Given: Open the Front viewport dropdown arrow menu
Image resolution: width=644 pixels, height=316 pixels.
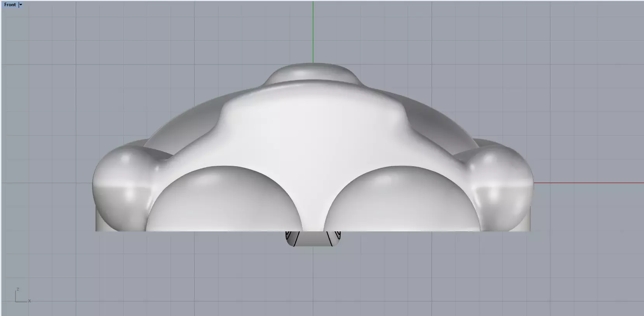Looking at the screenshot, I should (21, 5).
